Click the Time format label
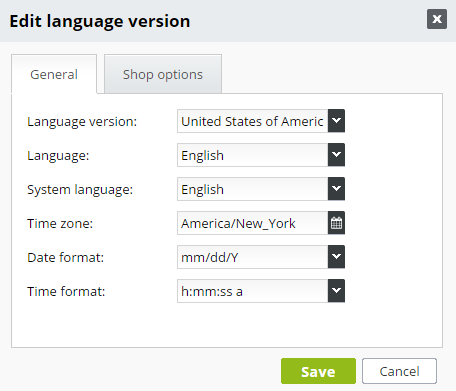The height and width of the screenshot is (391, 456). pyautogui.click(x=66, y=291)
